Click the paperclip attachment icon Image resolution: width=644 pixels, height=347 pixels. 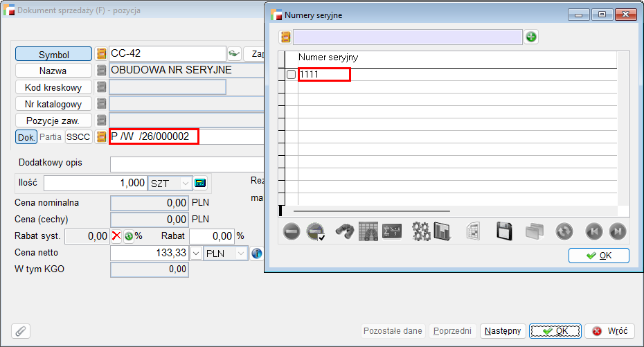point(21,331)
